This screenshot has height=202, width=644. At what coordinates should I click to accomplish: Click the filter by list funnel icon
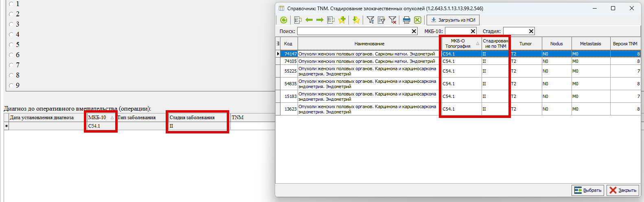[381, 20]
